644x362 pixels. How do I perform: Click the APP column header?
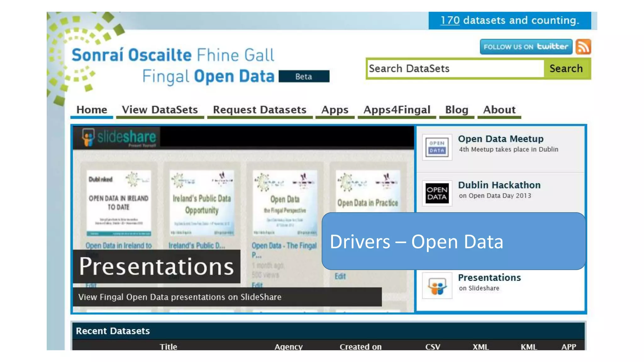coord(569,347)
